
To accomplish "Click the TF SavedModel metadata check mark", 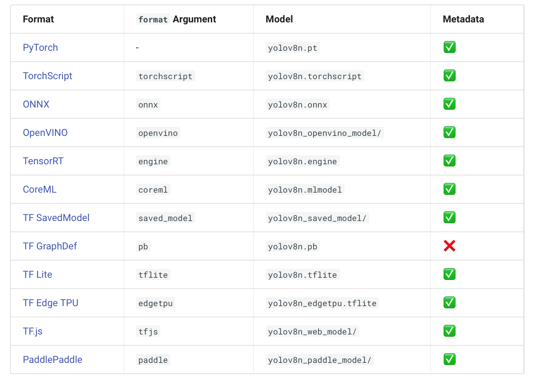I will point(449,217).
